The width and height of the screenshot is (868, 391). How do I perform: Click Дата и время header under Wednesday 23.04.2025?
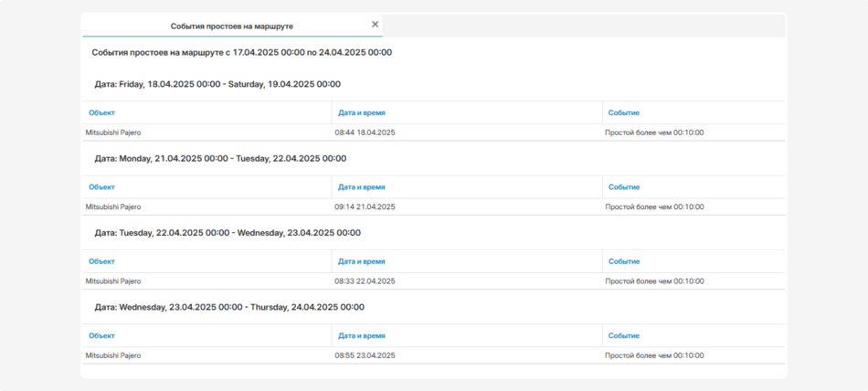tap(361, 336)
